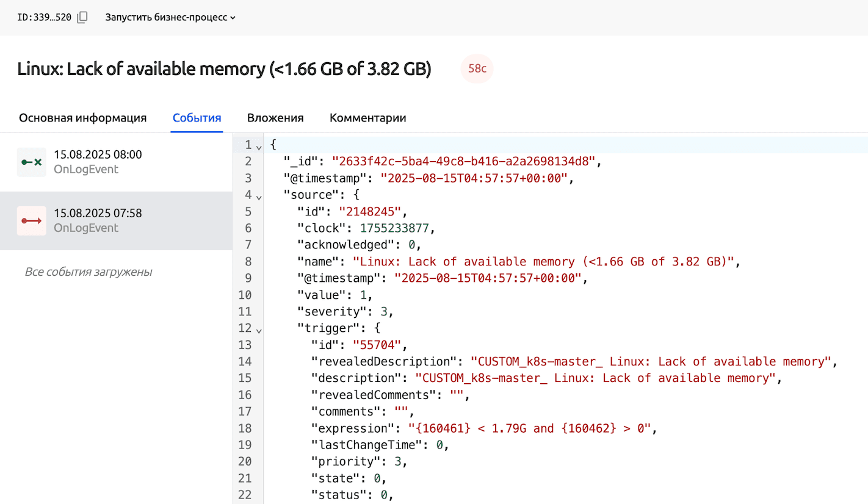Screen dimensions: 868x504
Task: Collapse the "source" block fold arrow
Action: [259, 196]
